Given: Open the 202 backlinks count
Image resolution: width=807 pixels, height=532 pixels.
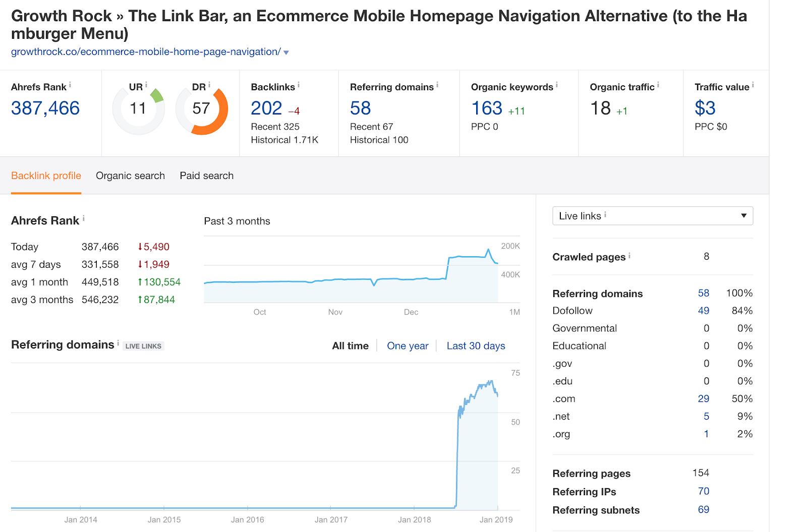Looking at the screenshot, I should [266, 108].
